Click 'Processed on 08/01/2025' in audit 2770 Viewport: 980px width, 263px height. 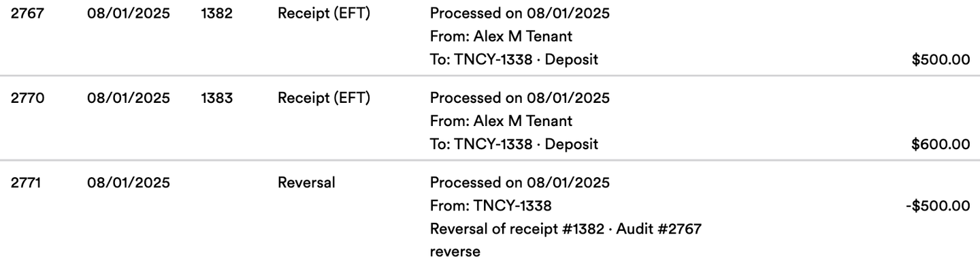pos(520,98)
